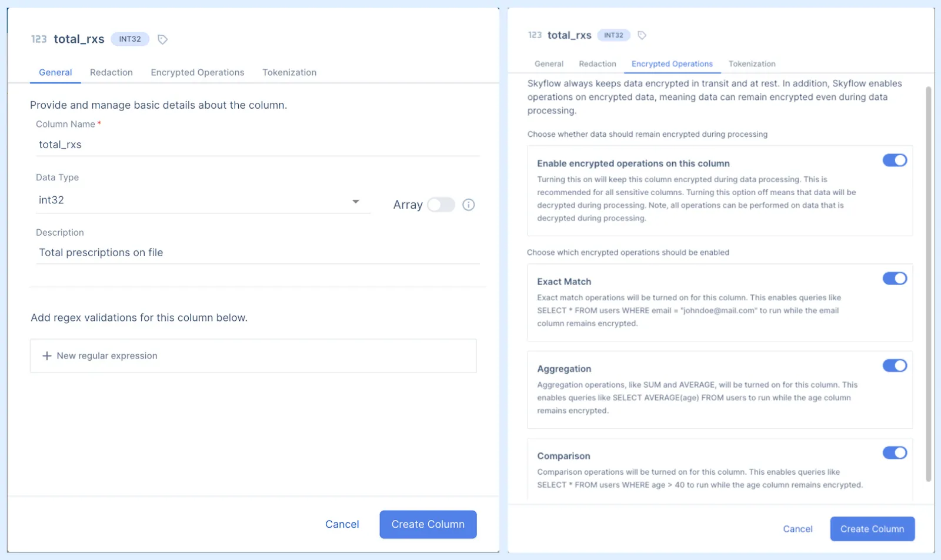The height and width of the screenshot is (560, 941).
Task: Click the tag icon beside left INT32 badge
Action: [163, 39]
